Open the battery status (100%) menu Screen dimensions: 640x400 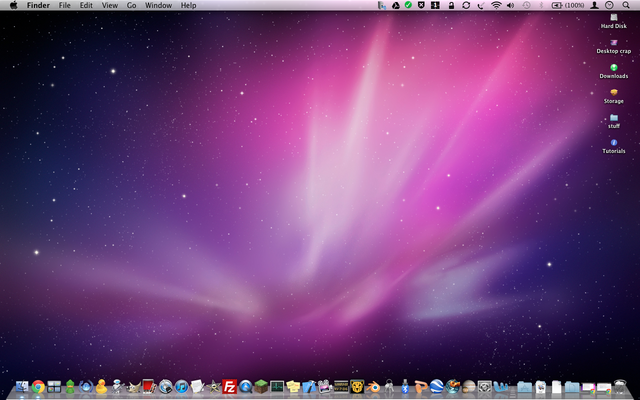click(568, 5)
